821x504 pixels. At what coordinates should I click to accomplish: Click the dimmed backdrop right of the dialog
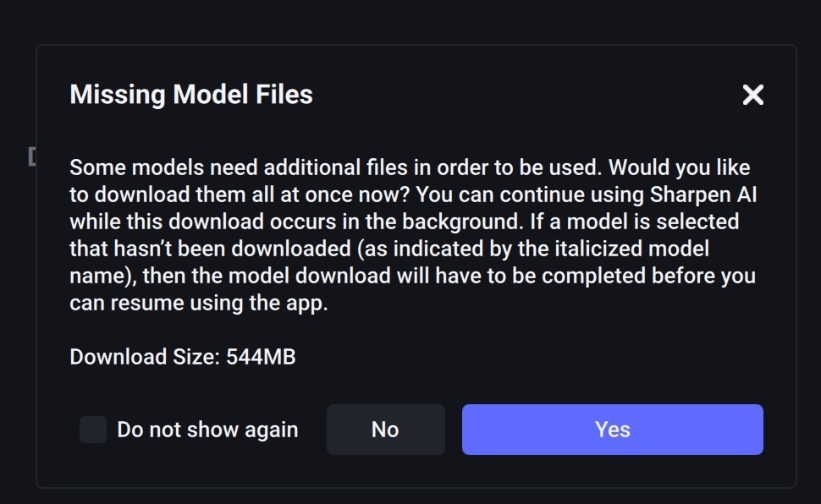(809, 254)
